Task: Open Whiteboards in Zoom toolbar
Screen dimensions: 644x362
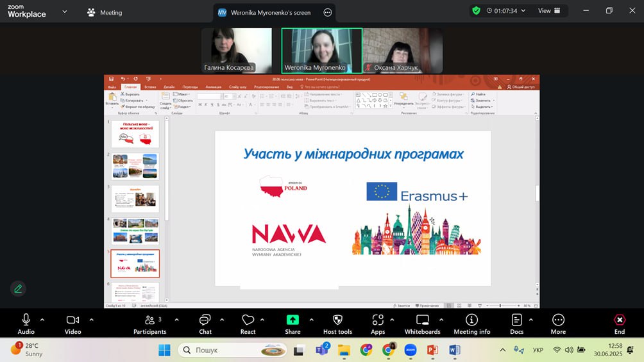Action: [x=422, y=324]
